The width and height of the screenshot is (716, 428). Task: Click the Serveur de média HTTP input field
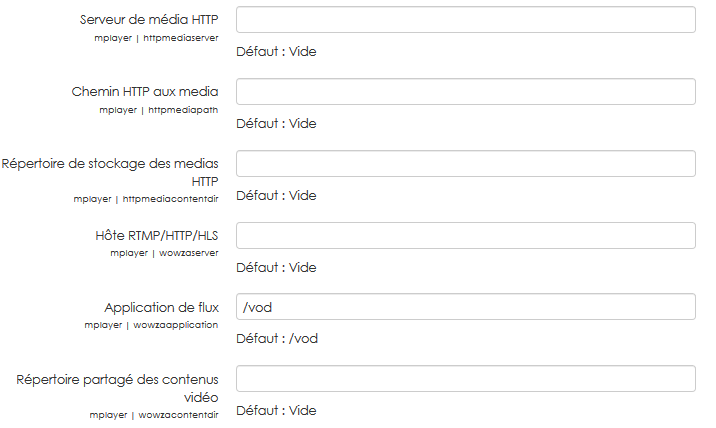[465, 20]
